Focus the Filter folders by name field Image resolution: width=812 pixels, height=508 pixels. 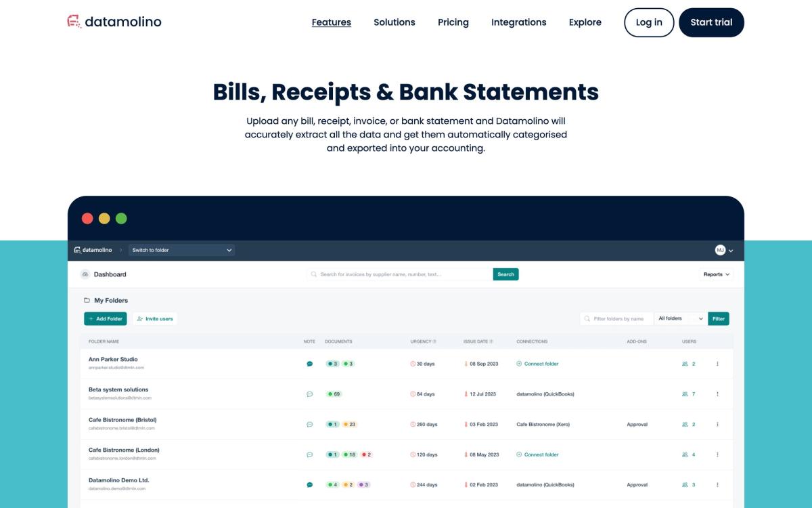616,318
